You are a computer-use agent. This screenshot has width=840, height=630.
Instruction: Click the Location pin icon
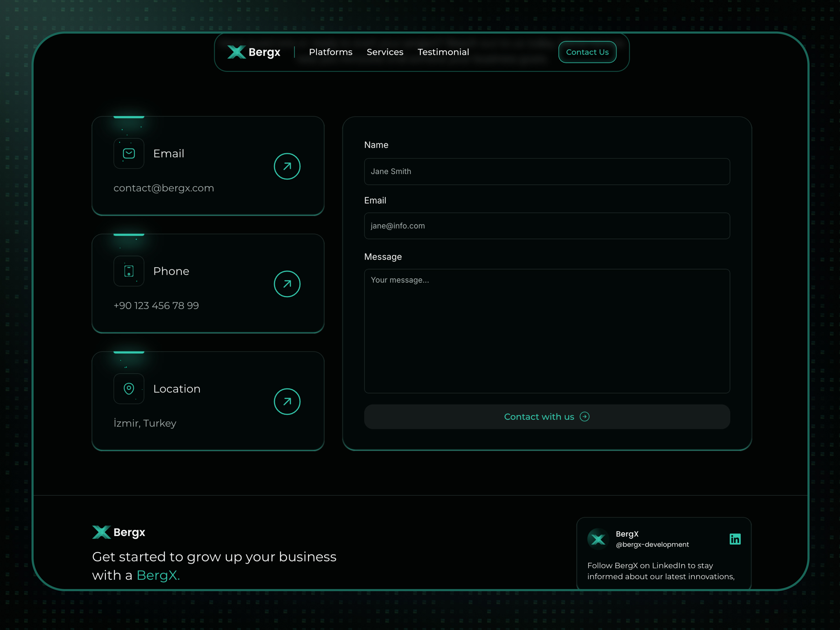(x=129, y=388)
